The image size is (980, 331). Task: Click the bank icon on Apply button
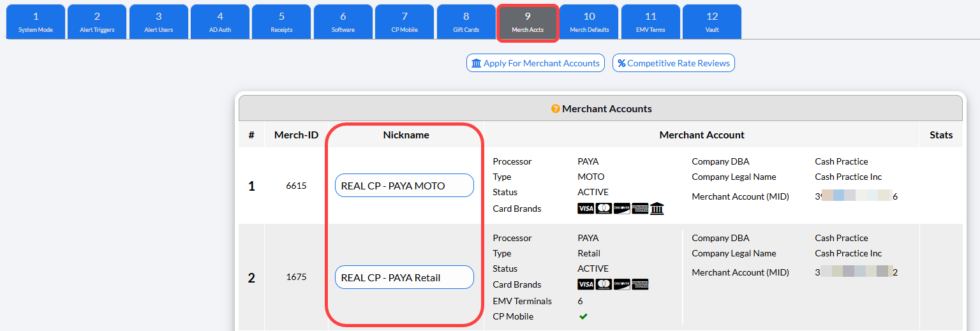pos(477,63)
